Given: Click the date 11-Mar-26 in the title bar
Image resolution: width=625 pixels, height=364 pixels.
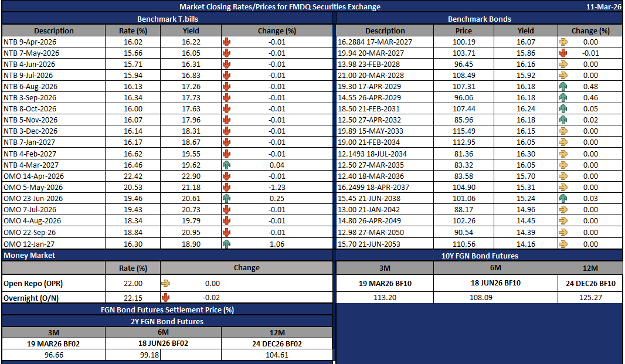Looking at the screenshot, I should [x=603, y=7].
